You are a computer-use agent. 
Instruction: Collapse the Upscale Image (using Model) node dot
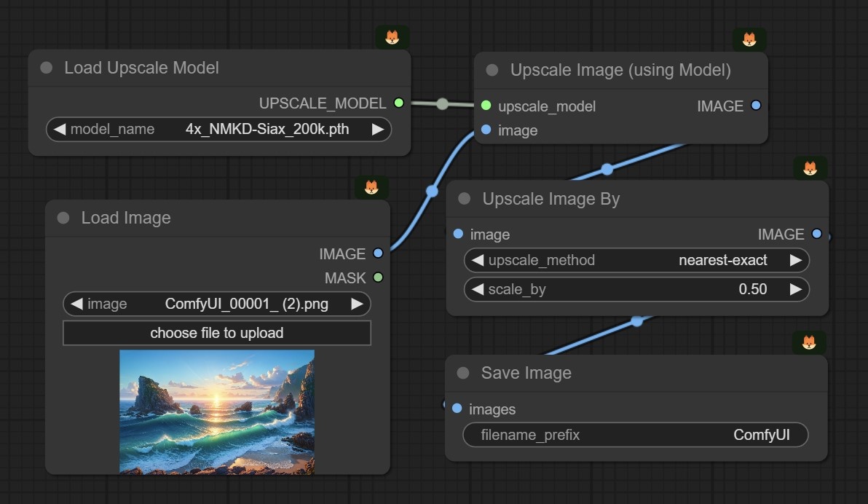point(492,70)
